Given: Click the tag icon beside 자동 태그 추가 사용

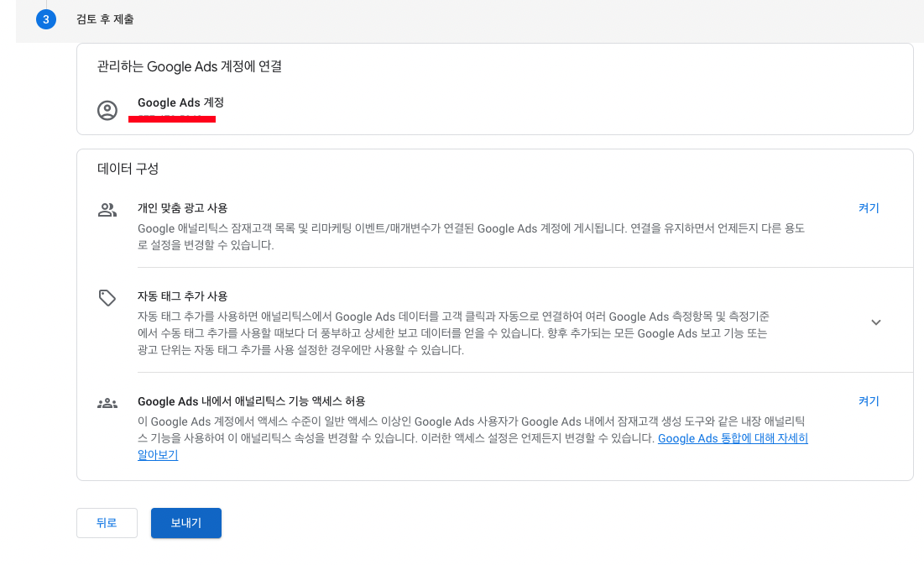Looking at the screenshot, I should click(x=107, y=298).
